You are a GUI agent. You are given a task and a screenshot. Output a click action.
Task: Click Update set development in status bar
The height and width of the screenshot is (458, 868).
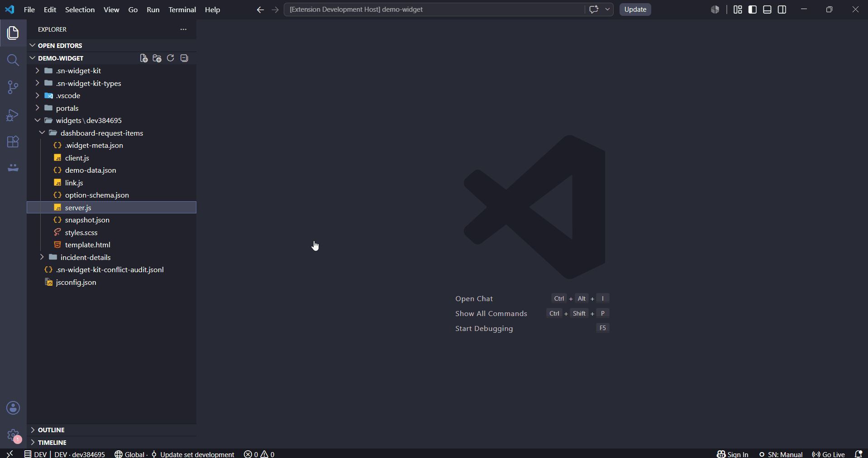(x=193, y=454)
